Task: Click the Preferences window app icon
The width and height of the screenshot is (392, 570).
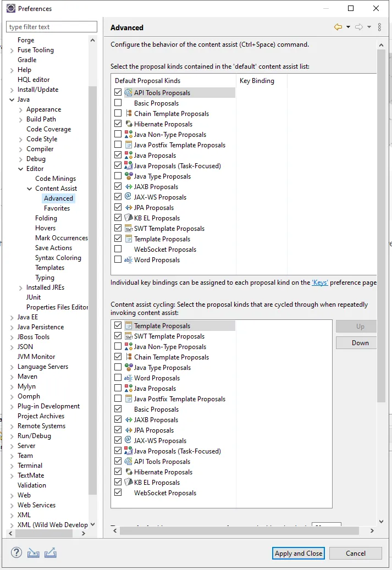Action: click(12, 8)
